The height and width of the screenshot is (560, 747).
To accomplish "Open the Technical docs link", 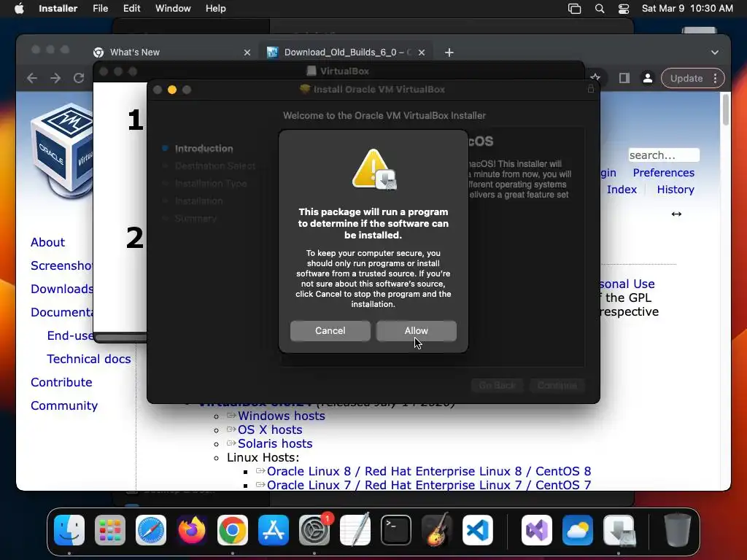I will [x=88, y=359].
